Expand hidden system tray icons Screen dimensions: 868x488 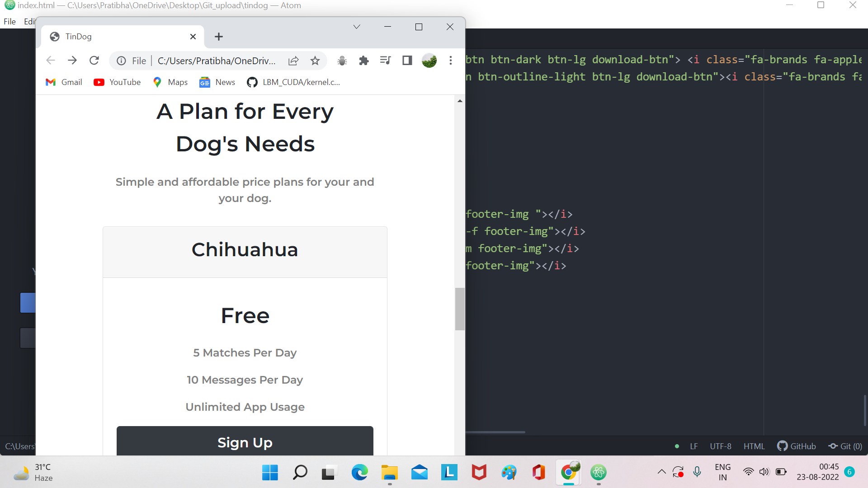click(661, 471)
